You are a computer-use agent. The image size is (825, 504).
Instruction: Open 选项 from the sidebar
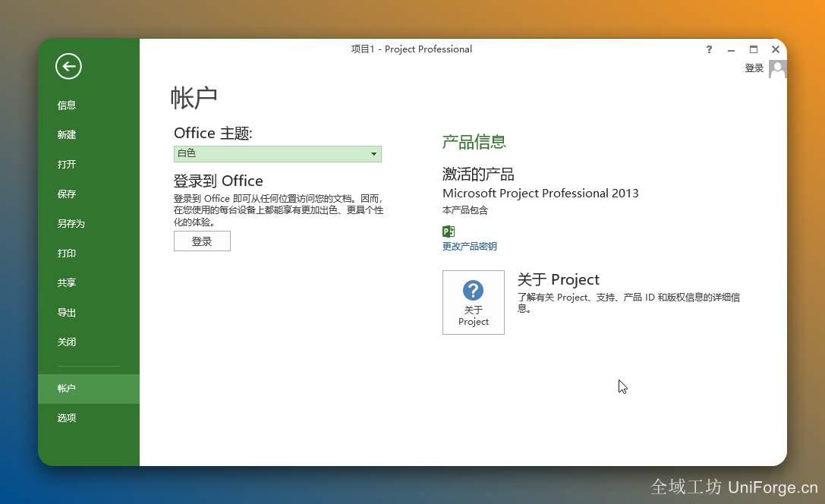pos(67,417)
